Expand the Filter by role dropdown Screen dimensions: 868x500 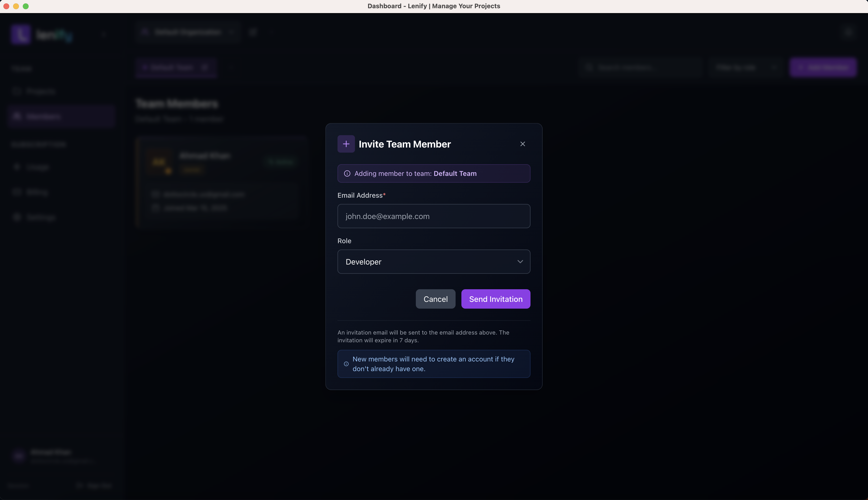click(746, 67)
